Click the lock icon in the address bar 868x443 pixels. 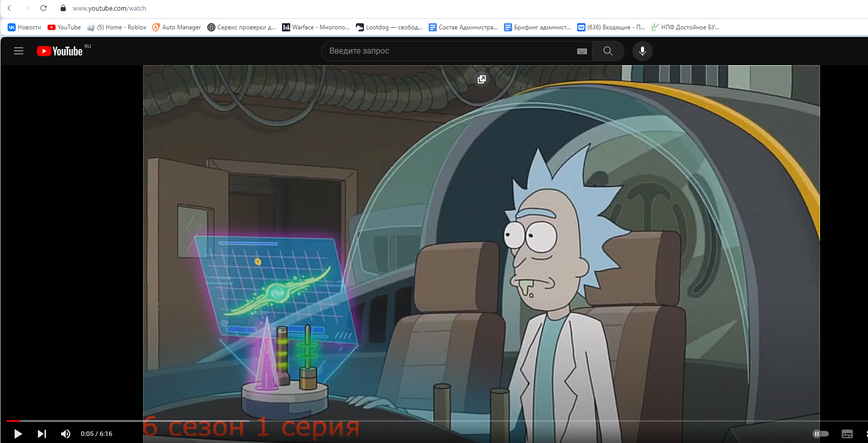coord(63,8)
